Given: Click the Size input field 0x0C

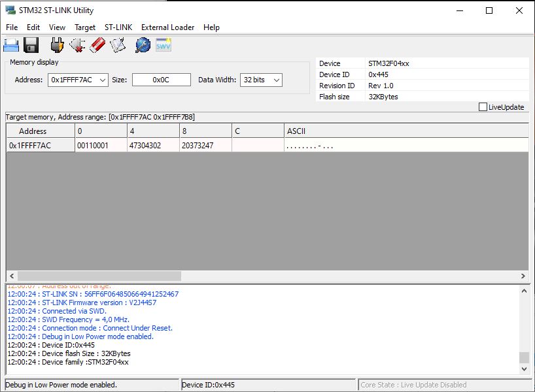Looking at the screenshot, I should coord(162,80).
